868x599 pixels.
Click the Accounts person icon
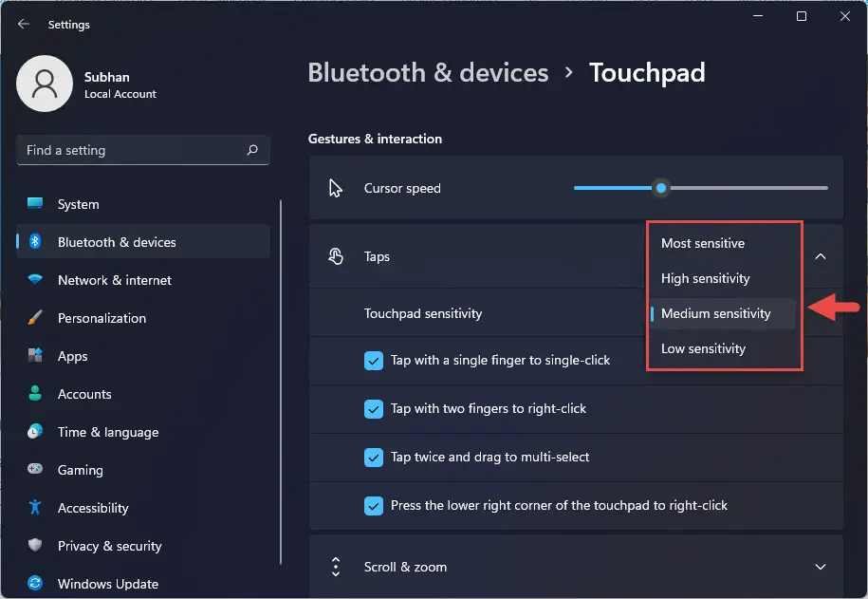tap(35, 393)
